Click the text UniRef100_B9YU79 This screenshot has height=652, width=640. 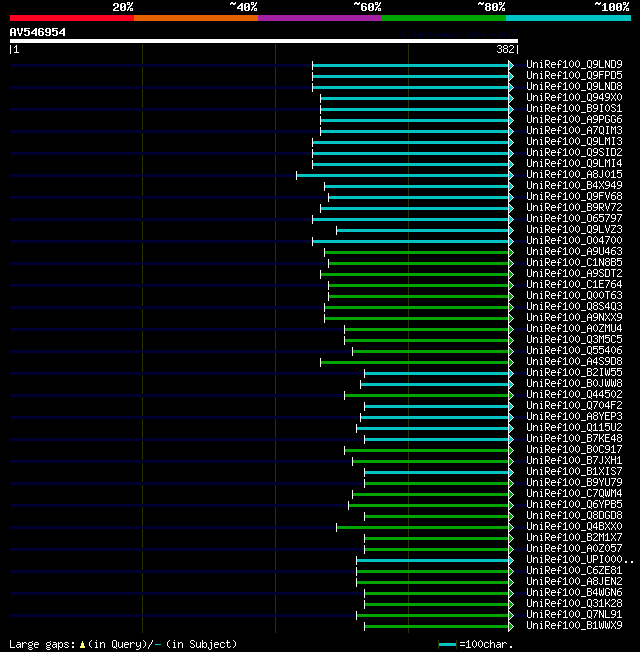(574, 482)
